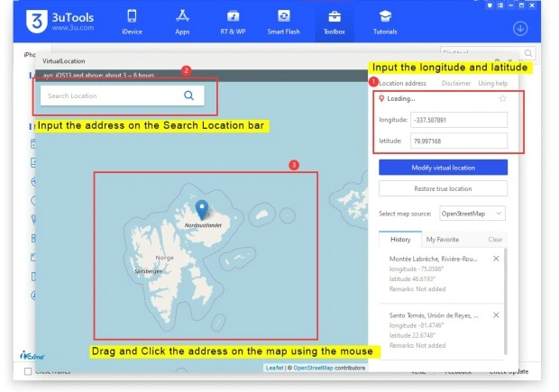The width and height of the screenshot is (559, 392).
Task: Open the RT & WP section
Action: (x=233, y=23)
